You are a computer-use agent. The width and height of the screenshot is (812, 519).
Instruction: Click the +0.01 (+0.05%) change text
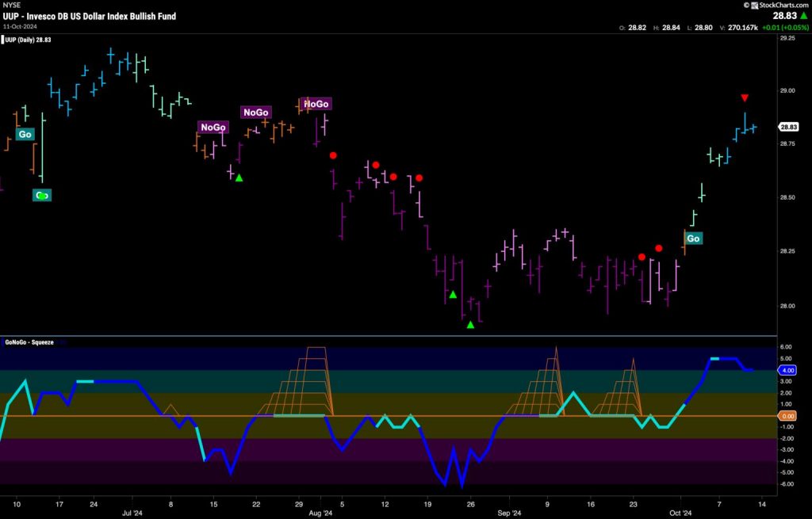[x=784, y=28]
